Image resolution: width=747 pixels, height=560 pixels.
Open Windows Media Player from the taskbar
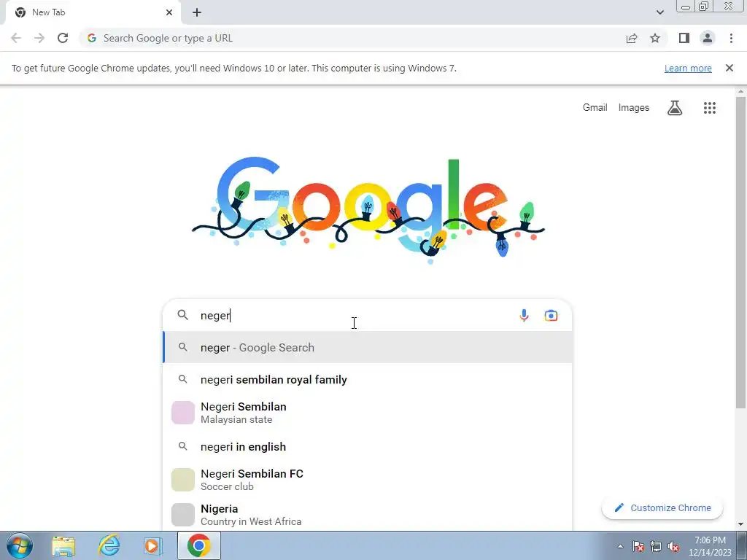(153, 545)
